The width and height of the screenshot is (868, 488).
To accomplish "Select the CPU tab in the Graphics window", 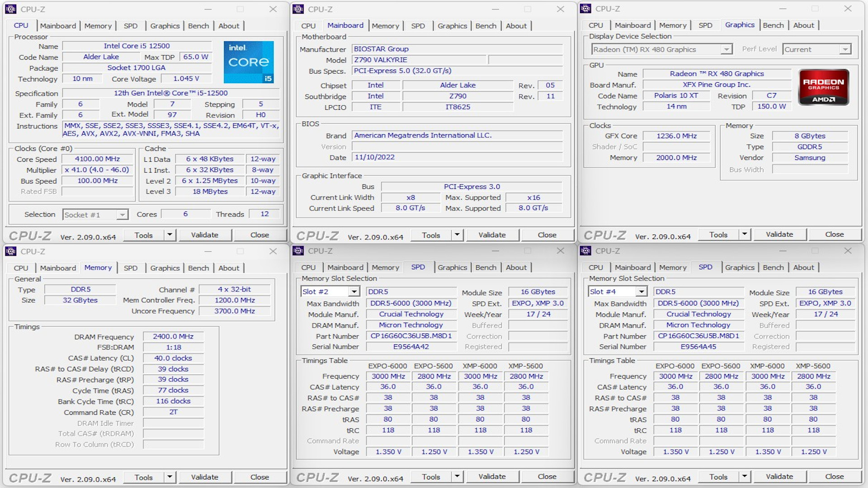I will click(595, 25).
